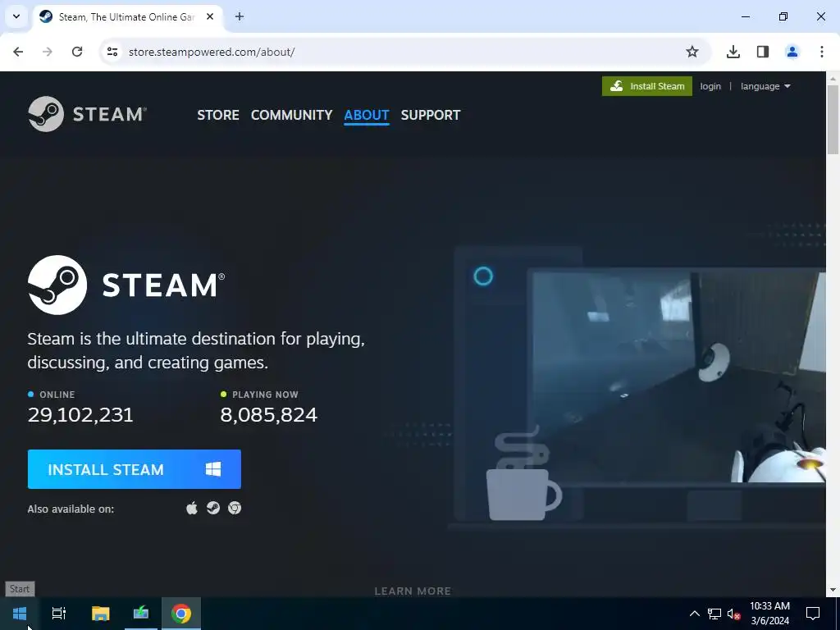The height and width of the screenshot is (630, 840).
Task: Open the SteamOS download icon
Action: [213, 508]
